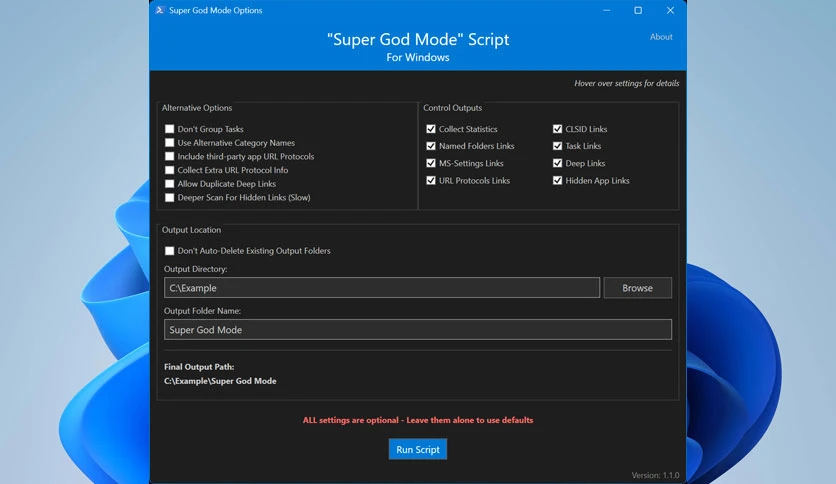Viewport: 836px width, 484px height.
Task: Click Browse button for output directory
Action: (638, 288)
